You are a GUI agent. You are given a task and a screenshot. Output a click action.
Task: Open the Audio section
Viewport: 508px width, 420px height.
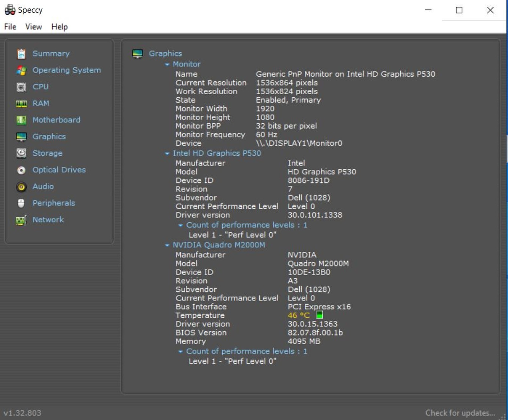(43, 186)
